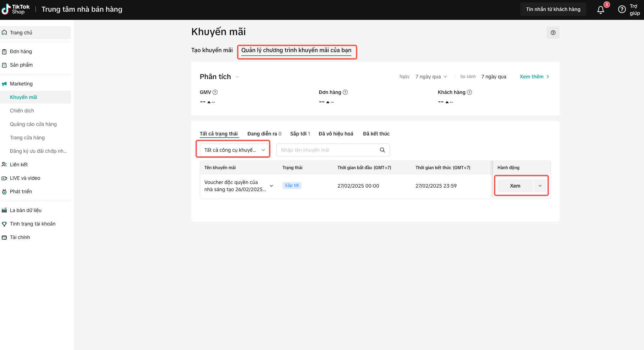Click the search magnifier icon
This screenshot has height=350, width=644.
tap(382, 150)
